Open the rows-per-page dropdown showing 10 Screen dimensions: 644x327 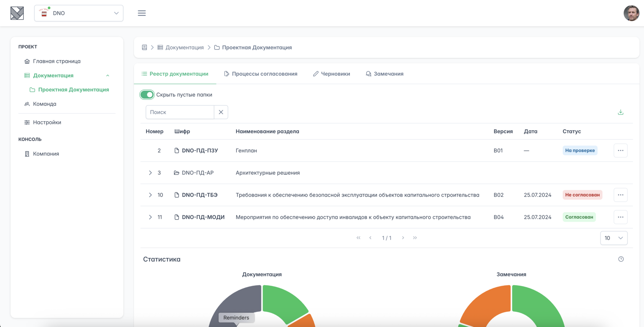[614, 238]
